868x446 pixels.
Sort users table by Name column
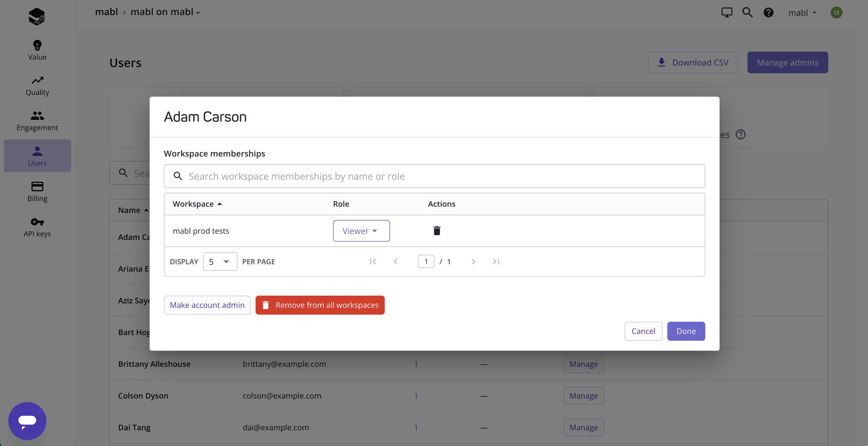(x=133, y=210)
